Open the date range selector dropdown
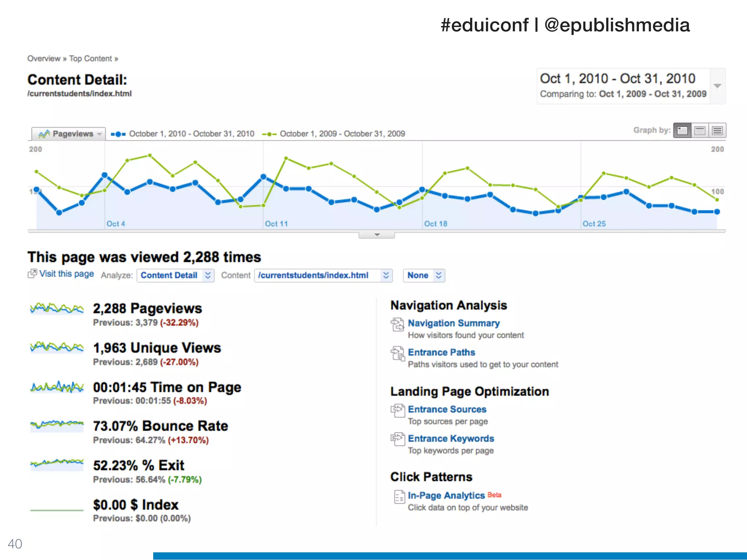747x560 pixels. pyautogui.click(x=717, y=86)
